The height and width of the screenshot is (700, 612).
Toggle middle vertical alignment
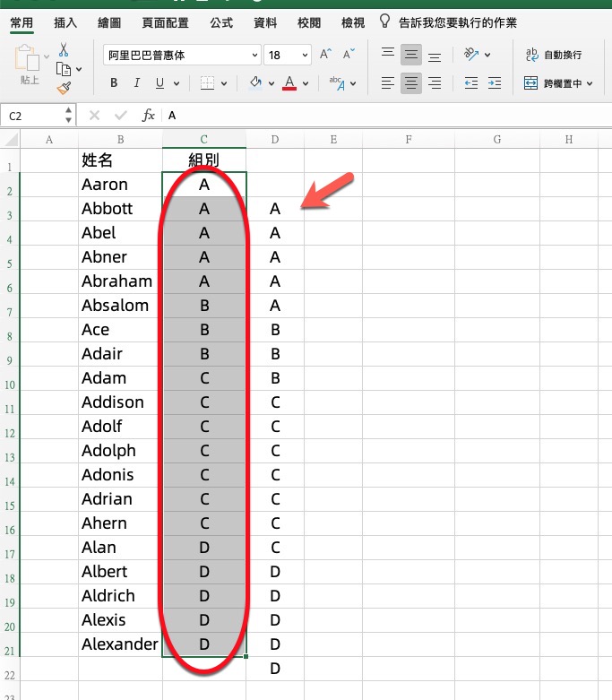(x=411, y=55)
